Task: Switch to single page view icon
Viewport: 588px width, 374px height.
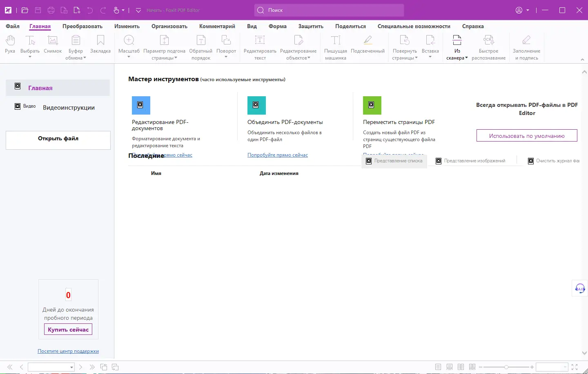Action: click(x=438, y=367)
